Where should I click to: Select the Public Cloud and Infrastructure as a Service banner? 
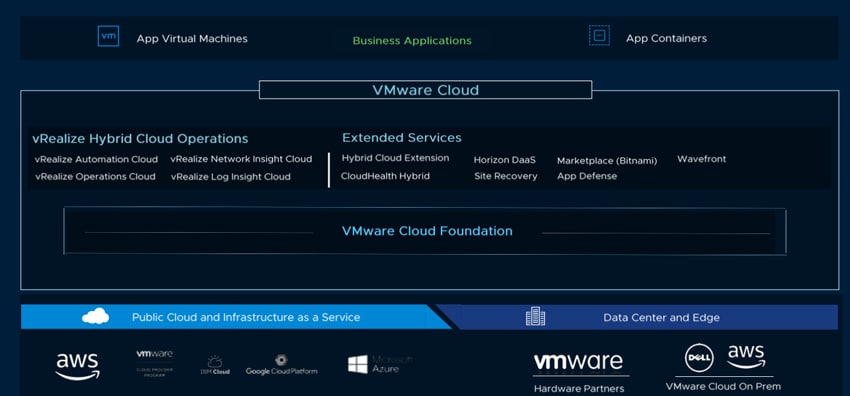(236, 317)
